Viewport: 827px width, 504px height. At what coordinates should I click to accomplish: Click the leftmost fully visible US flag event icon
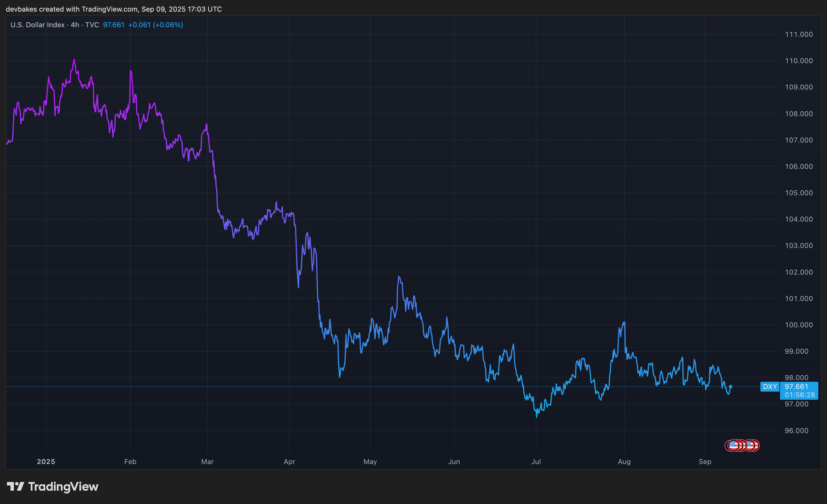[x=734, y=445]
